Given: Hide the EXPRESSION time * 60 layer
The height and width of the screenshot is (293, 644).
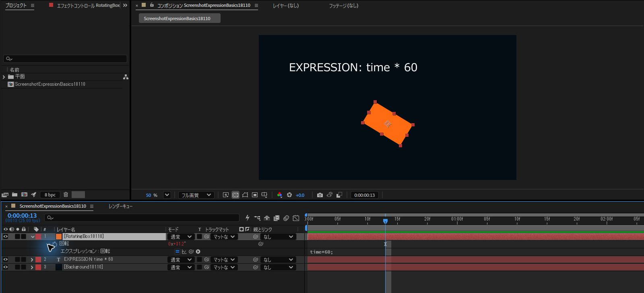Looking at the screenshot, I should point(6,260).
